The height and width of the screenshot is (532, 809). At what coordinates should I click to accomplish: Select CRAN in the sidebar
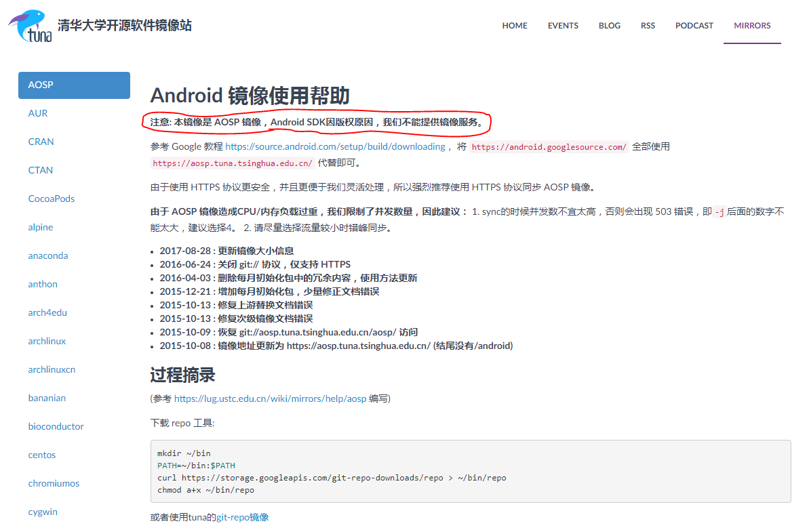pos(41,142)
